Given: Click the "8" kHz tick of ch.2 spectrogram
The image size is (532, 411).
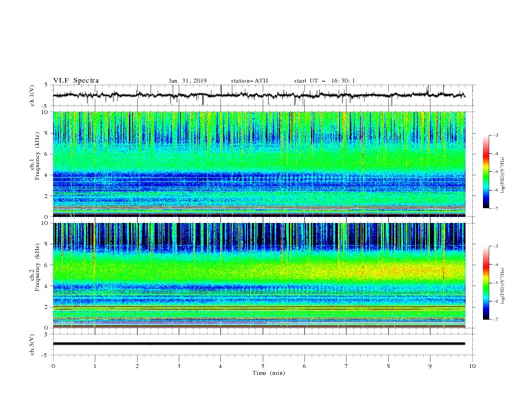Looking at the screenshot, I should click(x=47, y=244).
